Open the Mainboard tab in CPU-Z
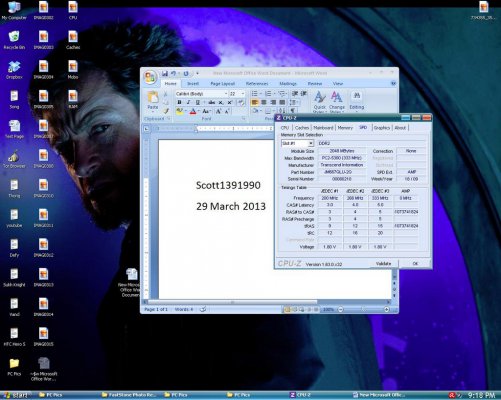The width and height of the screenshot is (501, 400). point(323,128)
